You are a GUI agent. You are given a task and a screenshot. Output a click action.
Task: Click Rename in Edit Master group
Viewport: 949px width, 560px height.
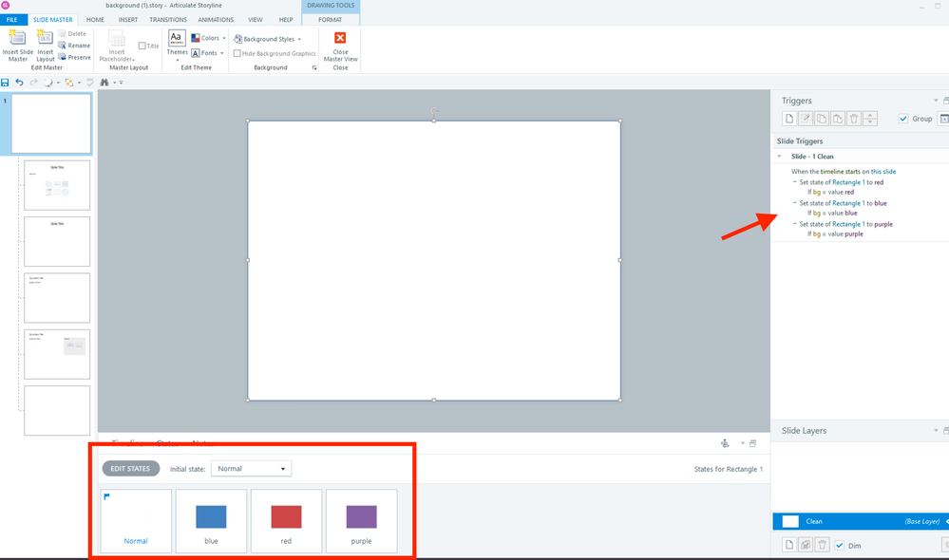coord(74,46)
